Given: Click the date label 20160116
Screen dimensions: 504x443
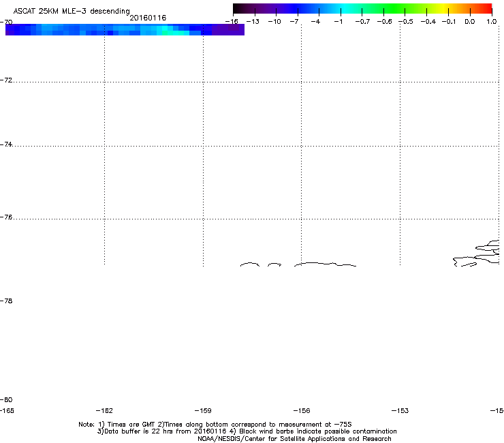Looking at the screenshot, I should point(148,18).
